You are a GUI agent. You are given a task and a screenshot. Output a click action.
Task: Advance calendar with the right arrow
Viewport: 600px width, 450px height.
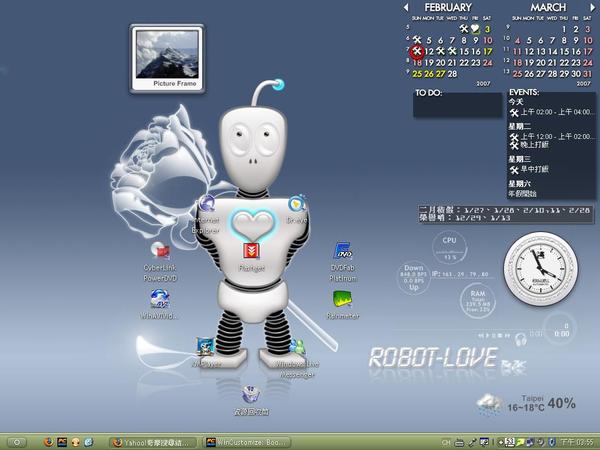tap(592, 7)
